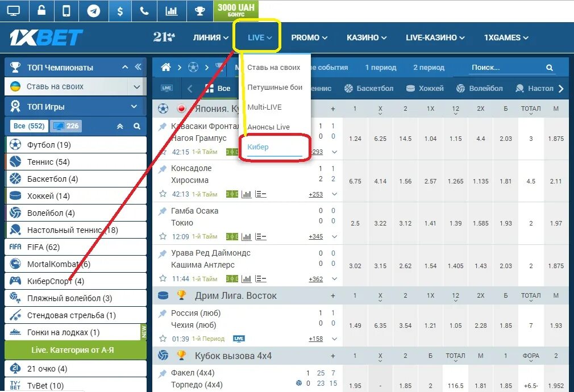Collapse ТОП Чемпионаты section chevron

click(x=125, y=67)
